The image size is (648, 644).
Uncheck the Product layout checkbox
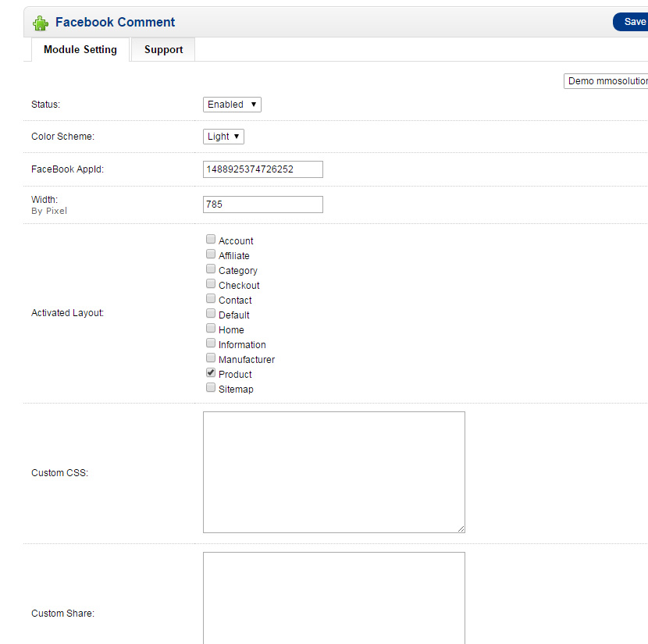click(x=211, y=373)
